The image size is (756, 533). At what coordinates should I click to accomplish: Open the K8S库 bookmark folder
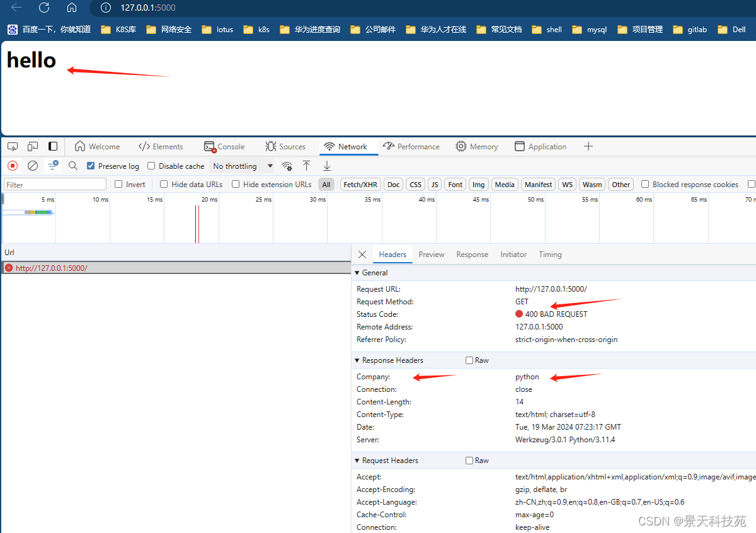pos(118,29)
